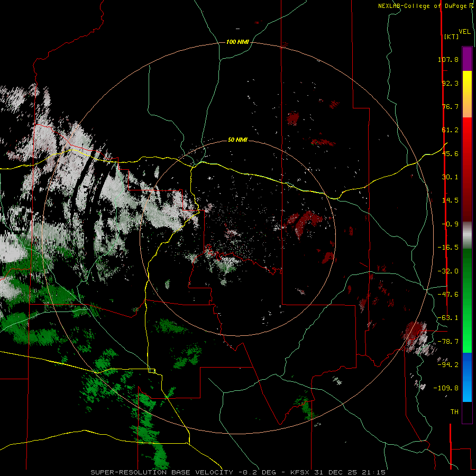
Task: Click the -16.5 value on velocity scale
Action: tap(448, 248)
